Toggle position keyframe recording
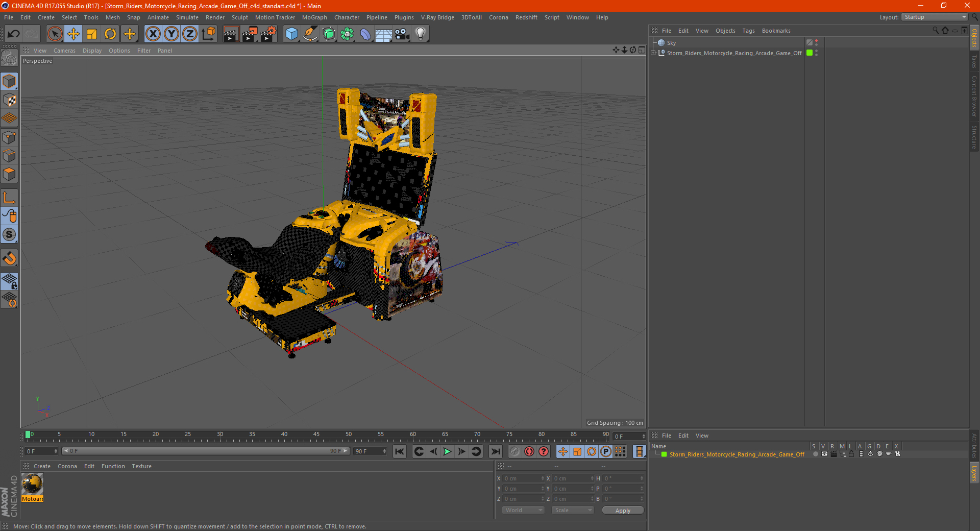980x531 pixels. 562,451
